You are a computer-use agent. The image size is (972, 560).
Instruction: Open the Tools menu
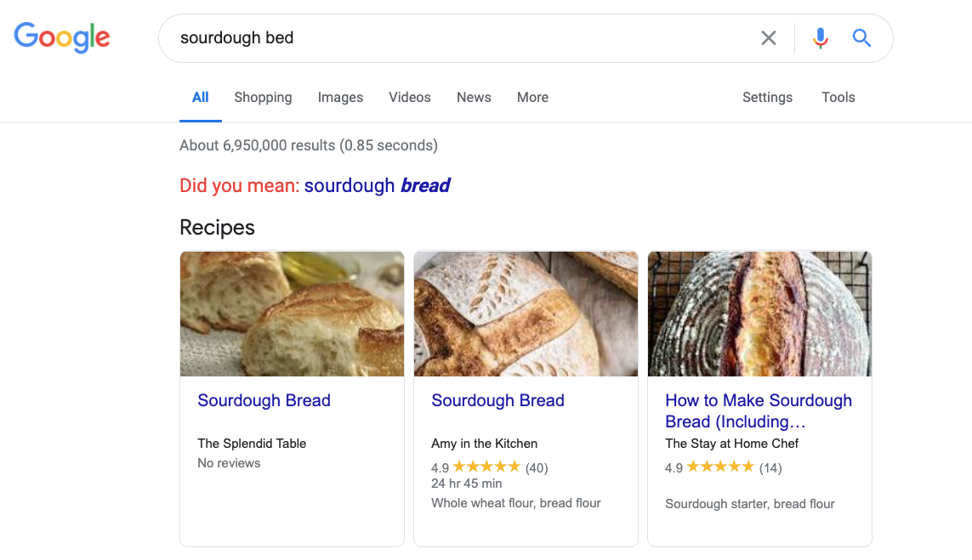coord(838,97)
